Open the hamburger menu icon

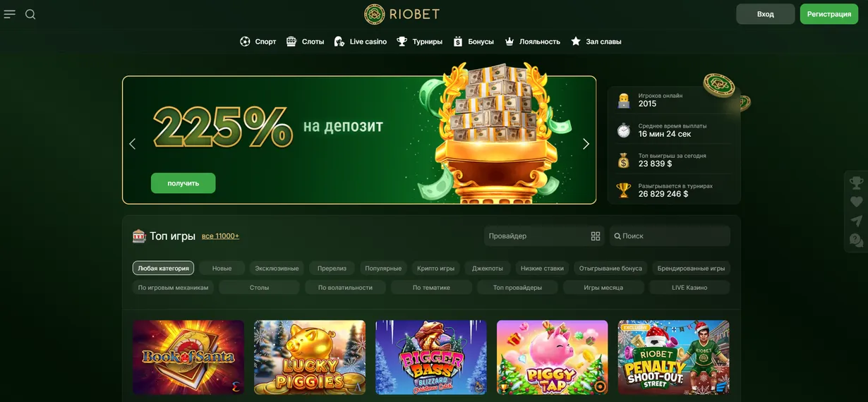pos(9,14)
